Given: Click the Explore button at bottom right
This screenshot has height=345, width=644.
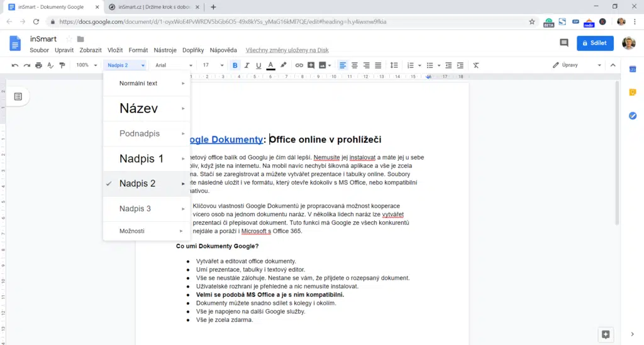Looking at the screenshot, I should coord(606,334).
